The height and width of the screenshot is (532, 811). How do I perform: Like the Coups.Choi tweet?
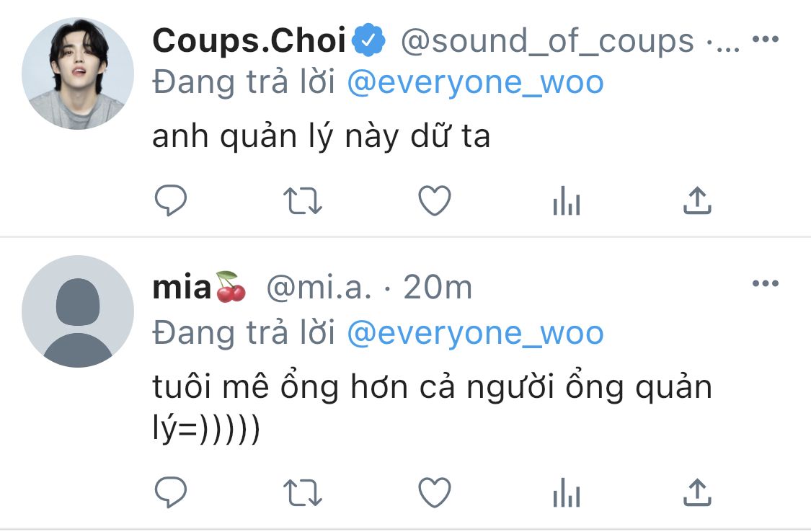pos(435,200)
